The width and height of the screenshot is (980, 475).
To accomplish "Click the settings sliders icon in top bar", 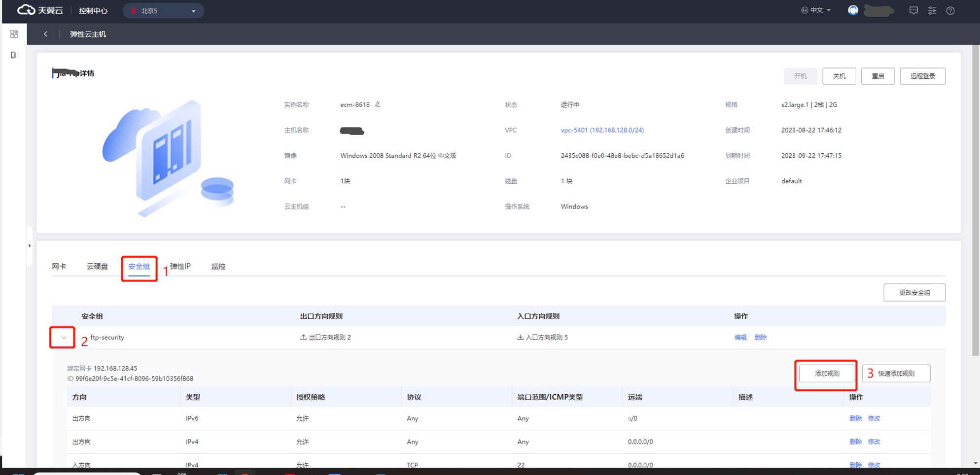I will [x=932, y=10].
